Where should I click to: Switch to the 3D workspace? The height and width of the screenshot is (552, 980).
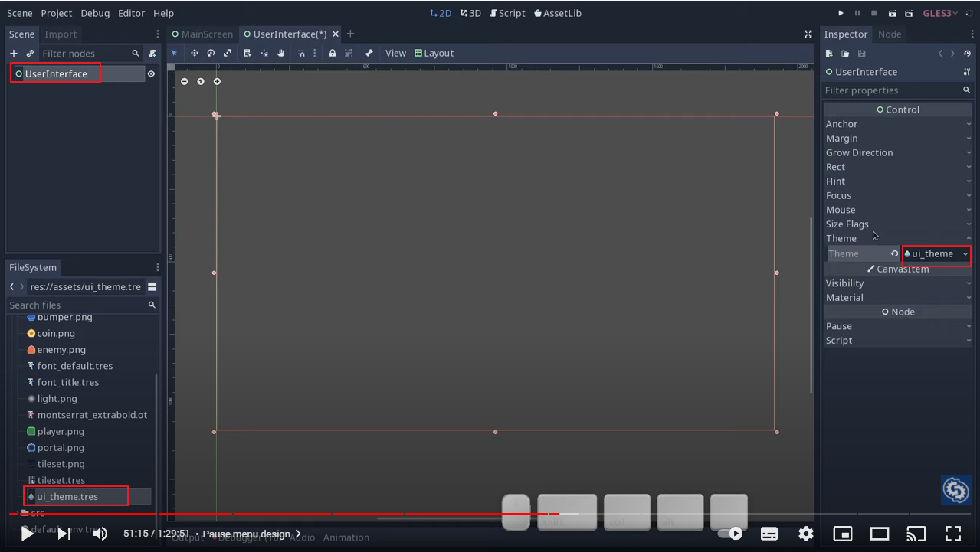(470, 13)
